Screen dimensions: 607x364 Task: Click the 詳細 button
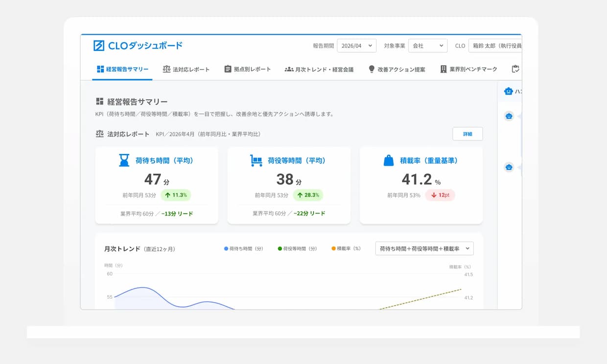[x=467, y=134]
